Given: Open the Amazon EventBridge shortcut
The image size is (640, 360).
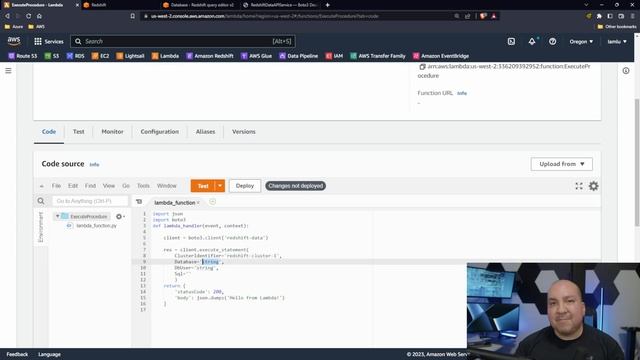Looking at the screenshot, I should pos(441,56).
